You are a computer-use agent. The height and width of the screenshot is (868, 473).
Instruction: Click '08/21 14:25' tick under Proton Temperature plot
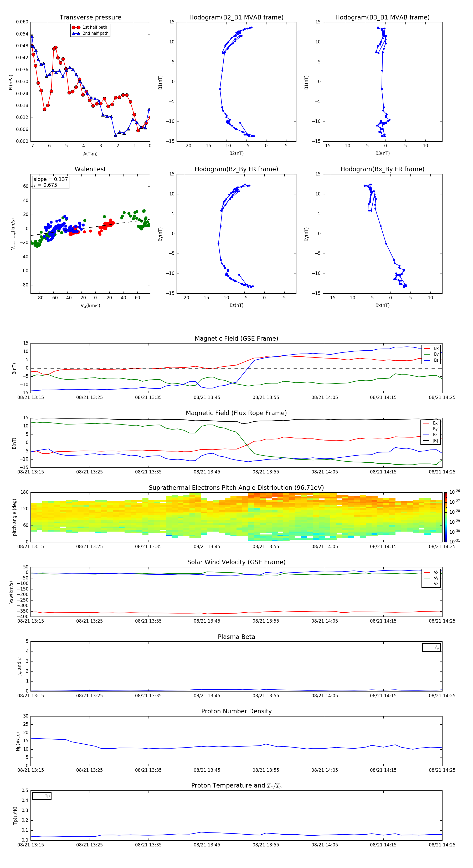coord(442,845)
